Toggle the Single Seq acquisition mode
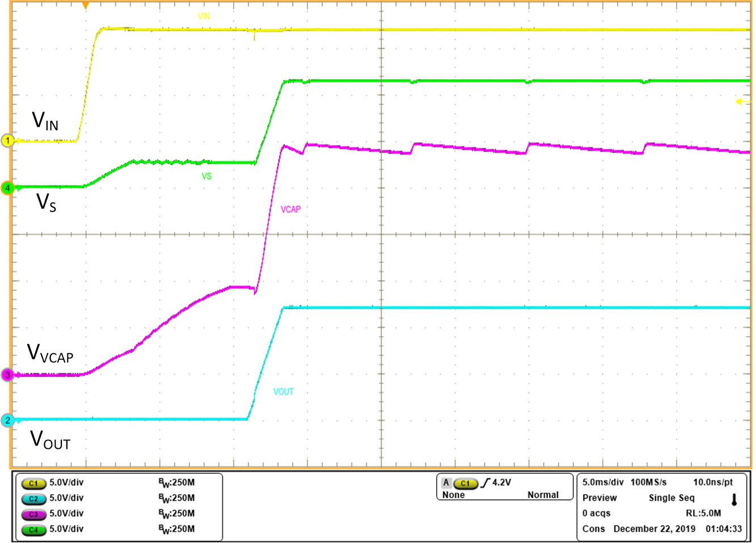 click(671, 498)
